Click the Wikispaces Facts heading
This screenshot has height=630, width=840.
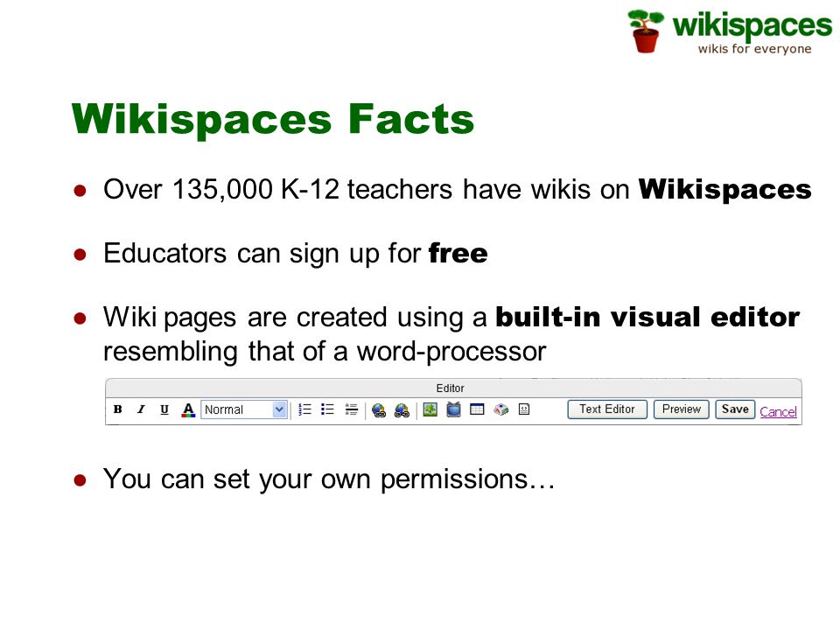point(273,119)
